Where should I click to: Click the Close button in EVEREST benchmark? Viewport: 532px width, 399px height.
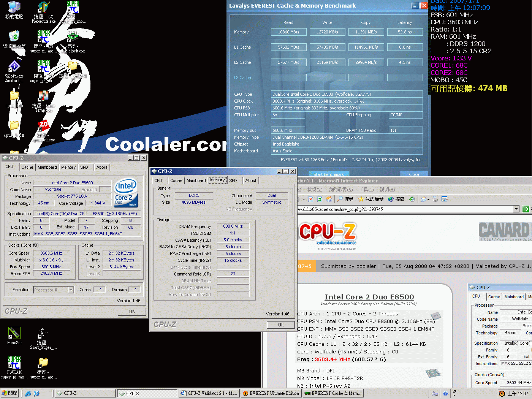pos(414,174)
